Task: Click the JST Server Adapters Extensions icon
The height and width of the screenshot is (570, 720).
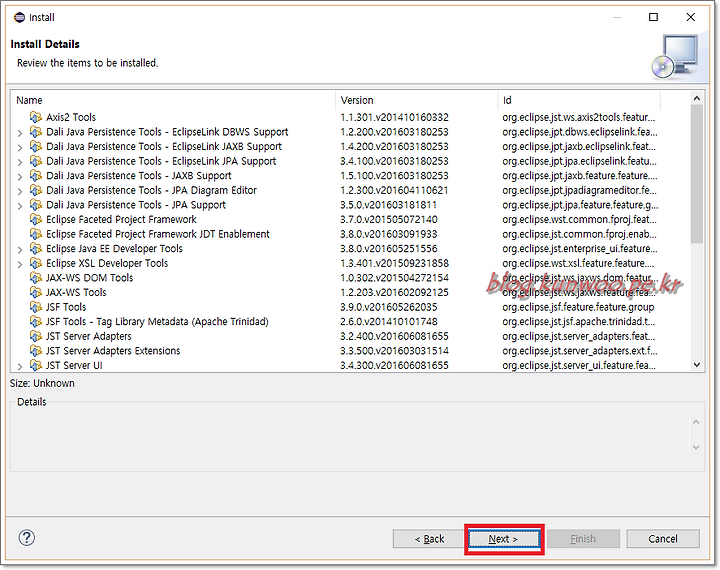Action: [36, 351]
